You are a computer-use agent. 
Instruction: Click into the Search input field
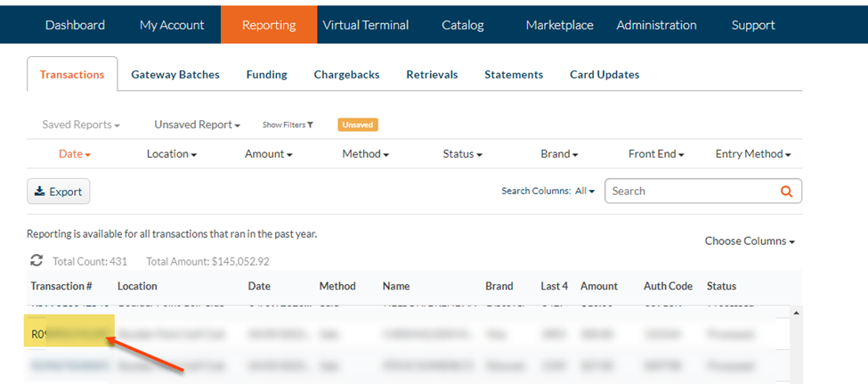690,192
